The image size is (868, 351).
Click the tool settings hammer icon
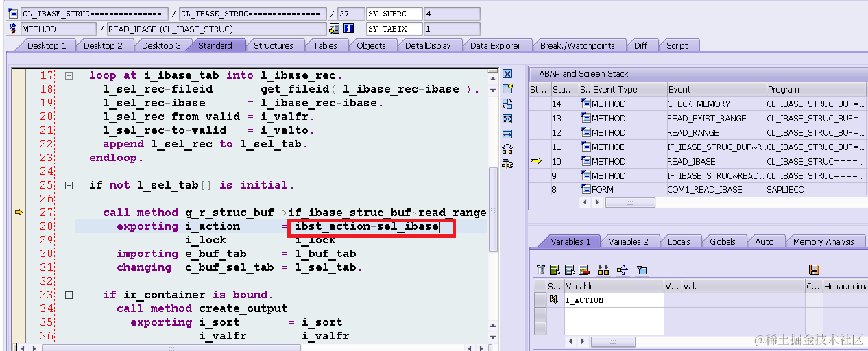(507, 164)
